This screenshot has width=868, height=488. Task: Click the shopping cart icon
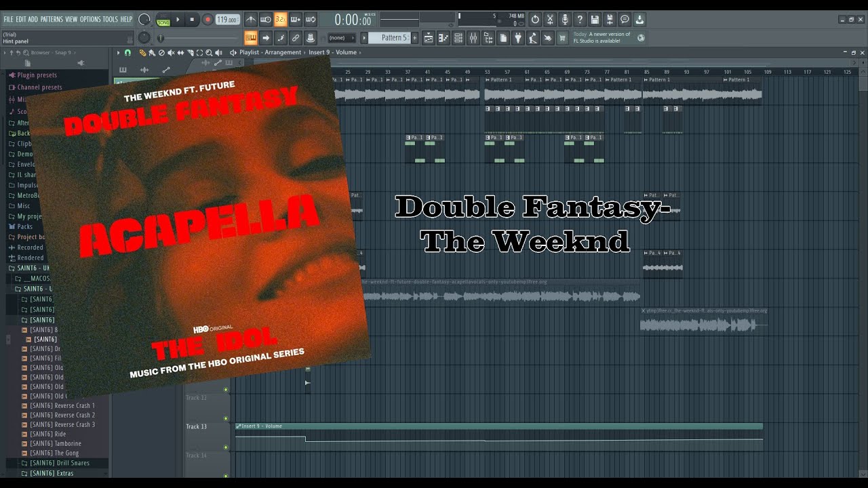[x=562, y=38]
